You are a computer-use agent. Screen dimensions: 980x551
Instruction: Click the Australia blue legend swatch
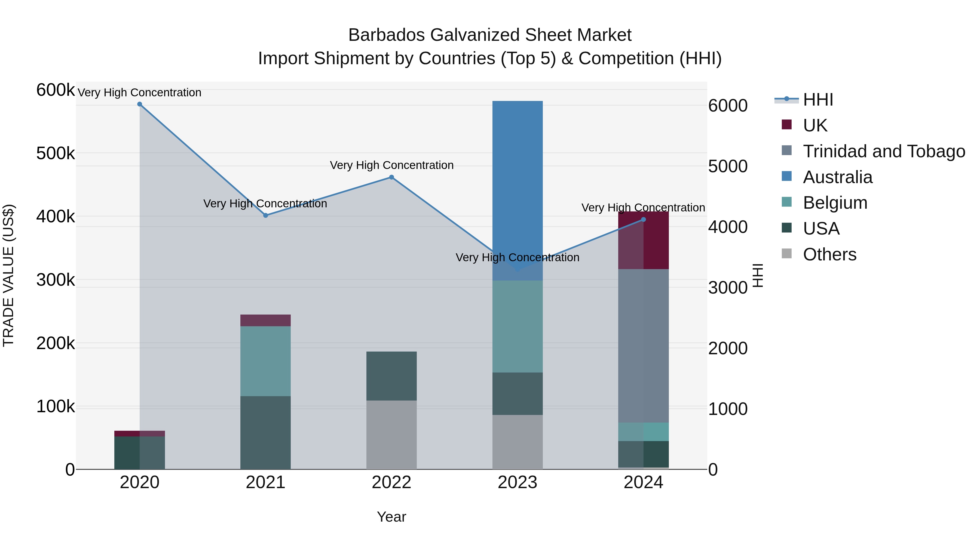pos(786,176)
